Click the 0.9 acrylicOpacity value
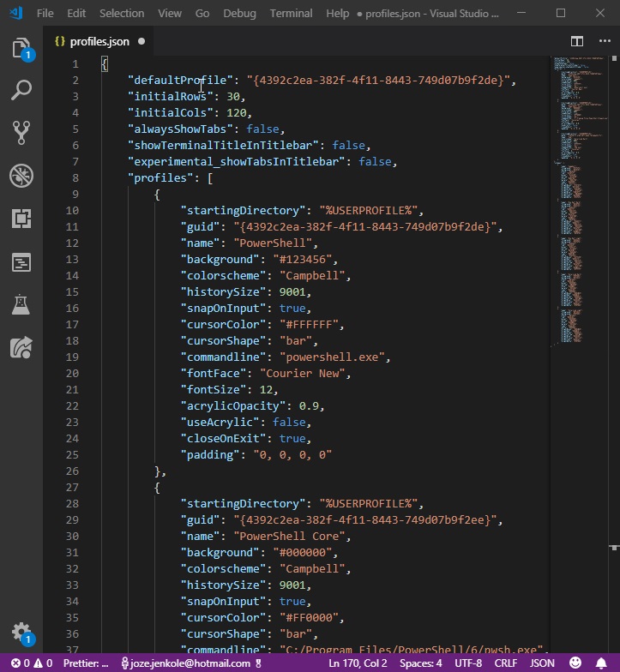The image size is (620, 672). point(309,406)
